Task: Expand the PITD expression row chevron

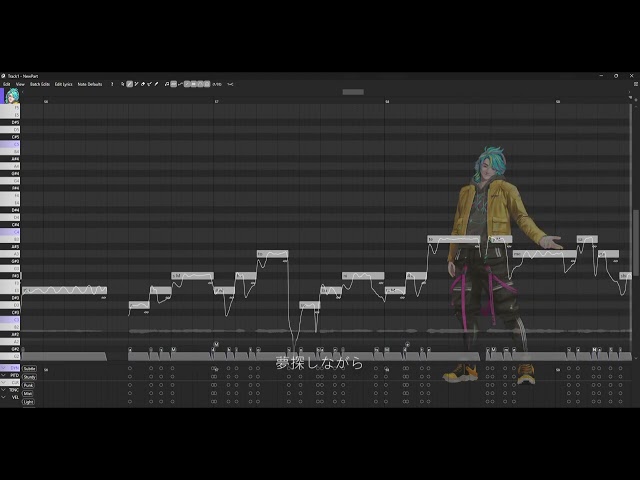Action: click(4, 375)
